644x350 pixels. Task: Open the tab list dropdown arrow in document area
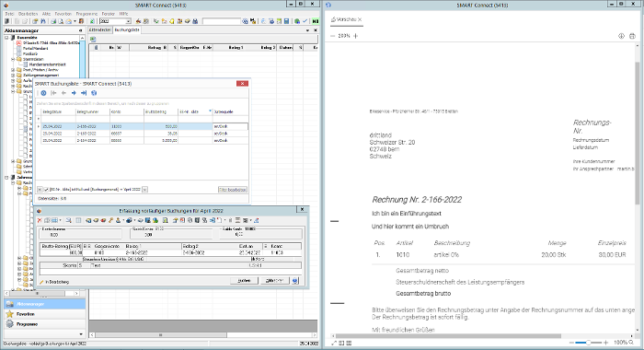(x=307, y=30)
